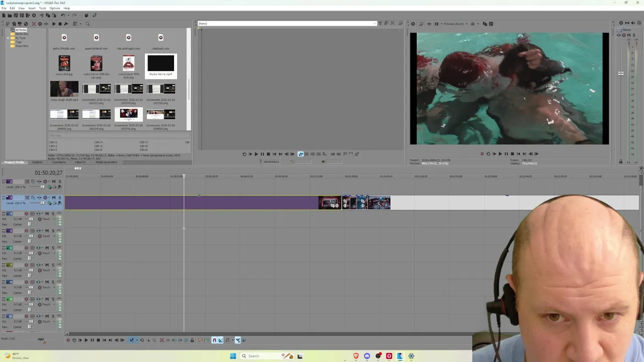644x362 pixels.
Task: Select Media Bins in tree
Action: [x=22, y=34]
